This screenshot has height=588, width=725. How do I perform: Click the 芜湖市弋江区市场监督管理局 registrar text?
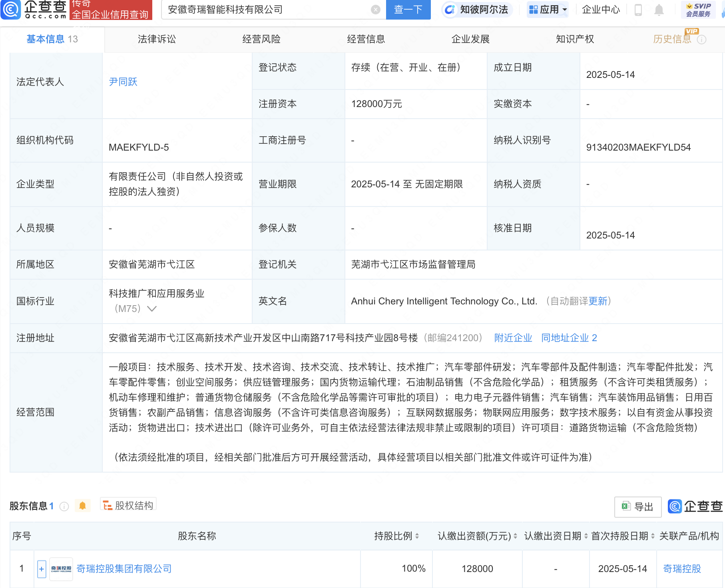[x=413, y=264]
